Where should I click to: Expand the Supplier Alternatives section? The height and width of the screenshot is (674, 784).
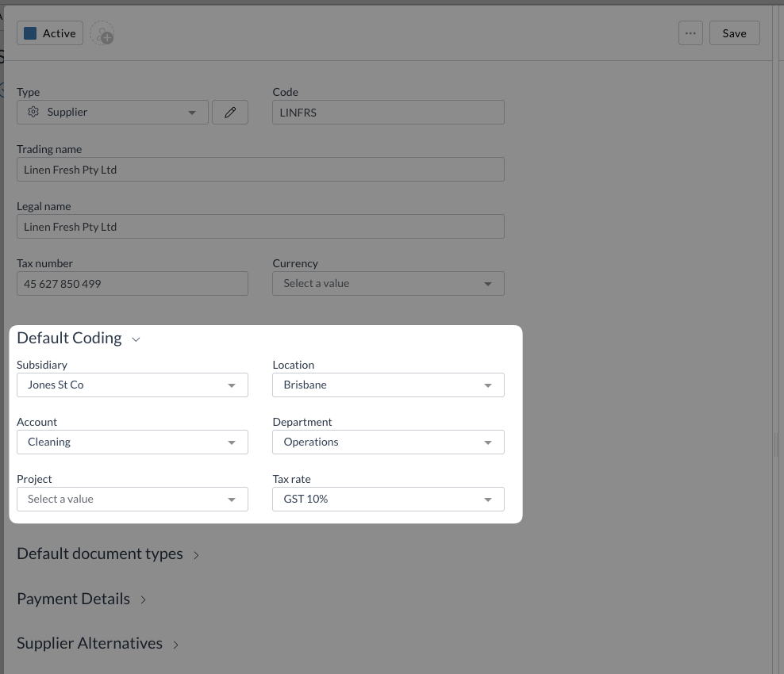[x=175, y=645]
